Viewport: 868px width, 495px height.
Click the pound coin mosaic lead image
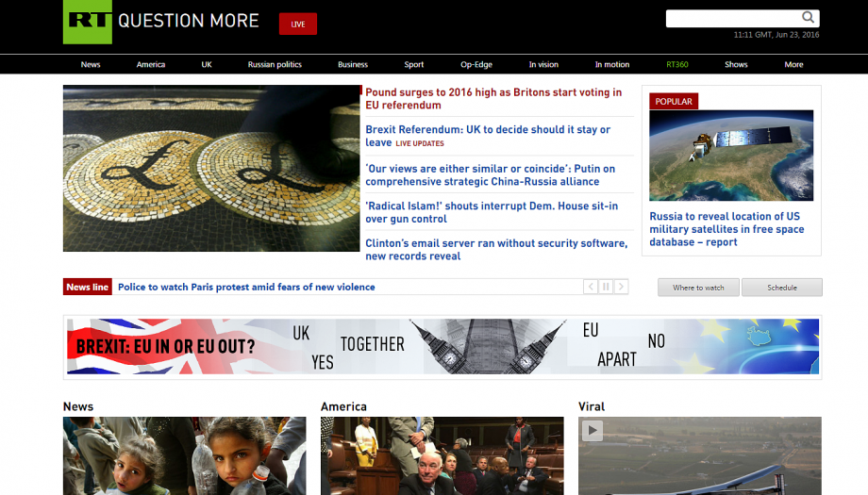point(211,168)
